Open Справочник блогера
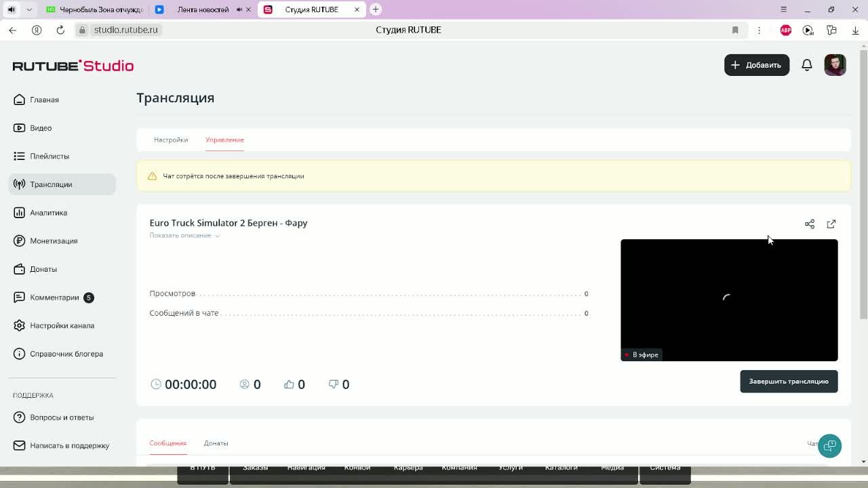868x488 pixels. pos(62,354)
